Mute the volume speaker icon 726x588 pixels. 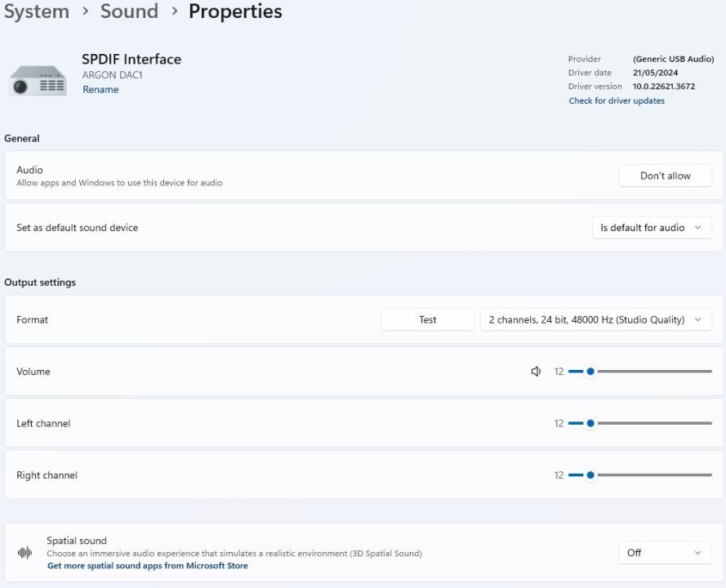point(536,372)
